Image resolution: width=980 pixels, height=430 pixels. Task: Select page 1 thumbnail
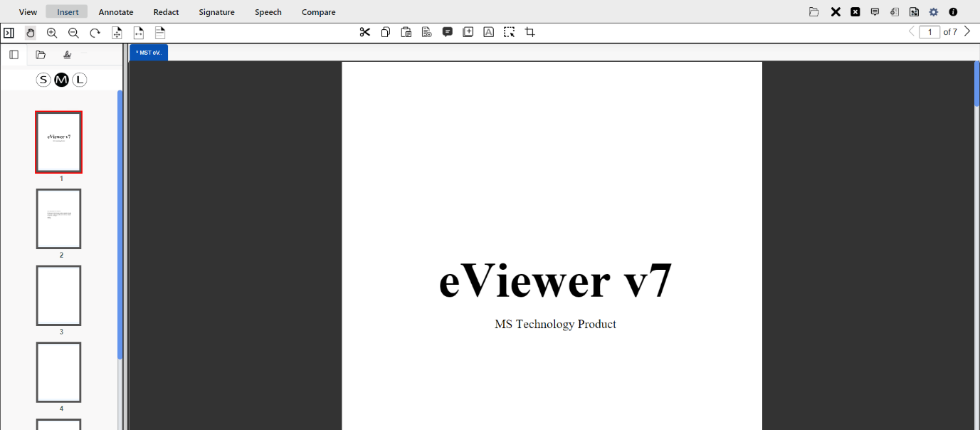click(x=59, y=142)
